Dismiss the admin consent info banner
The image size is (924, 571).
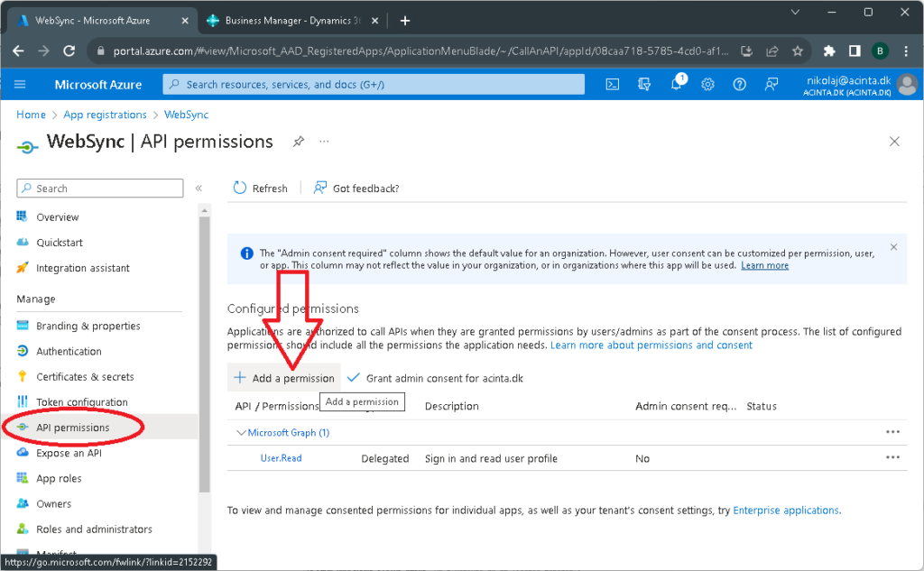893,247
